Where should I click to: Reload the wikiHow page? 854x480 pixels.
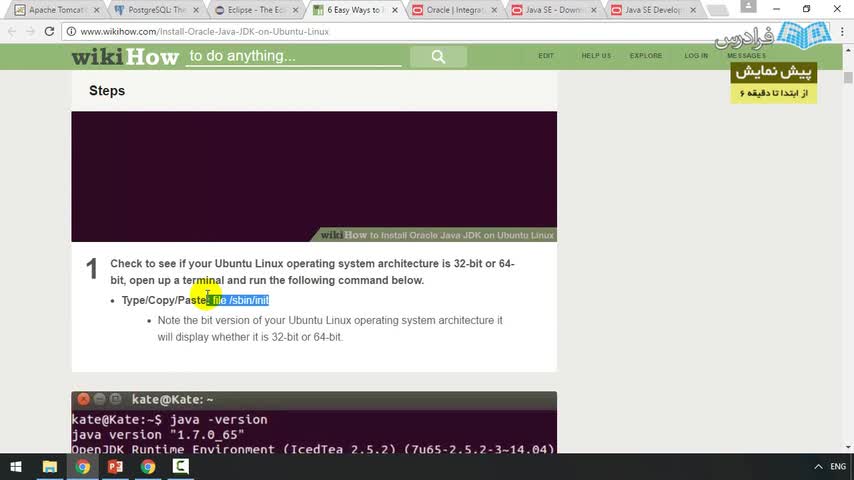click(49, 32)
